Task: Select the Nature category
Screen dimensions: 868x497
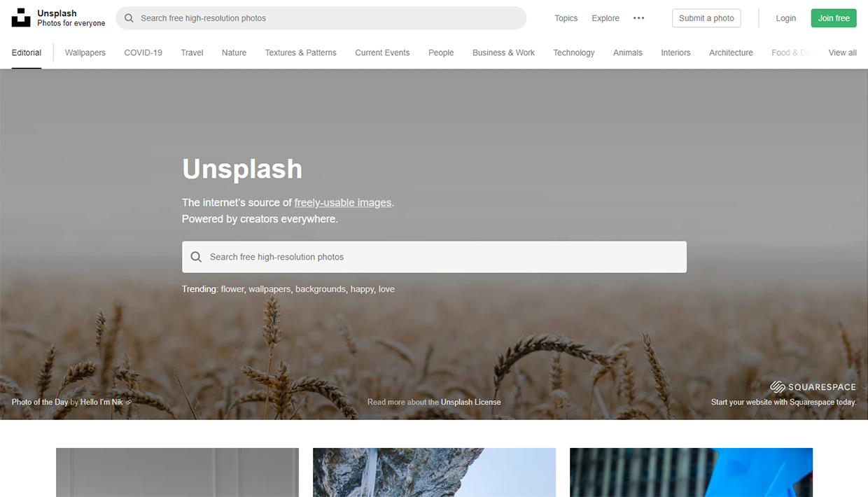Action: click(x=234, y=52)
